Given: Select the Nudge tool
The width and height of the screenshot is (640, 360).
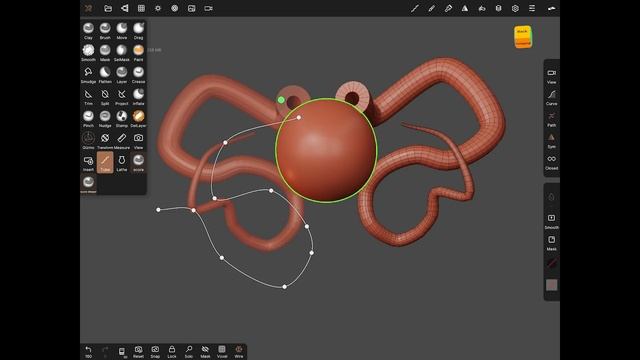Looking at the screenshot, I should tap(105, 119).
